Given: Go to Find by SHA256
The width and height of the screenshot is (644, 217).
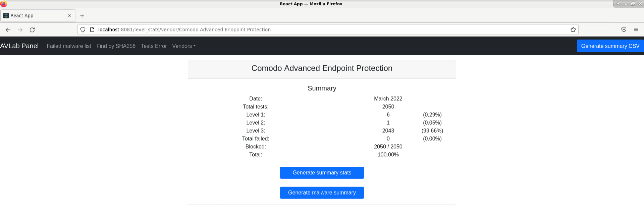Looking at the screenshot, I should (116, 46).
